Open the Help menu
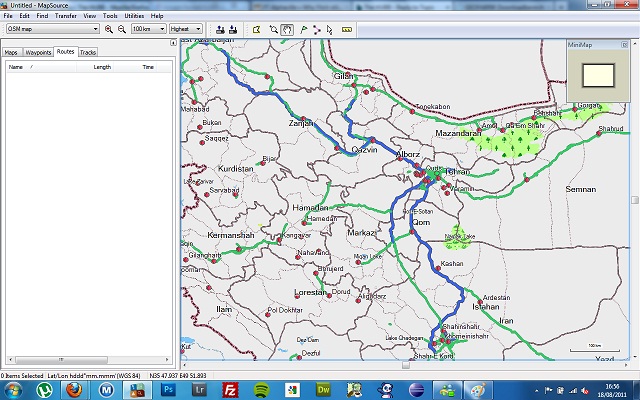 click(x=157, y=16)
